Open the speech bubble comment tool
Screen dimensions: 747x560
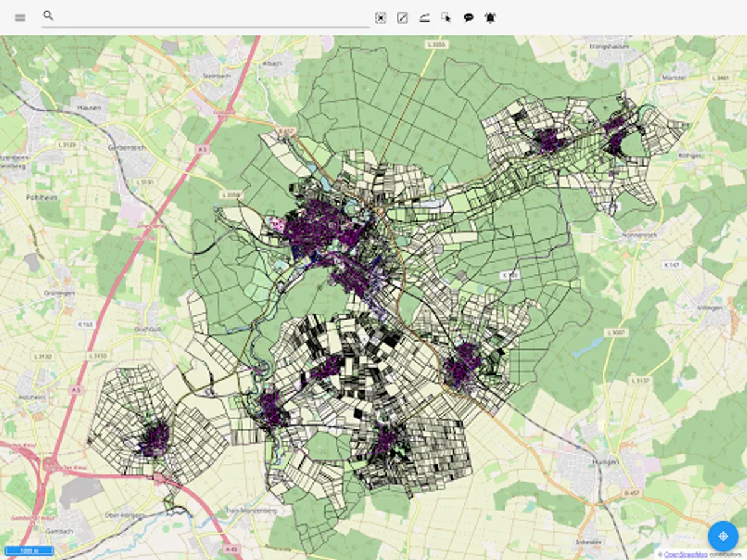pos(468,18)
